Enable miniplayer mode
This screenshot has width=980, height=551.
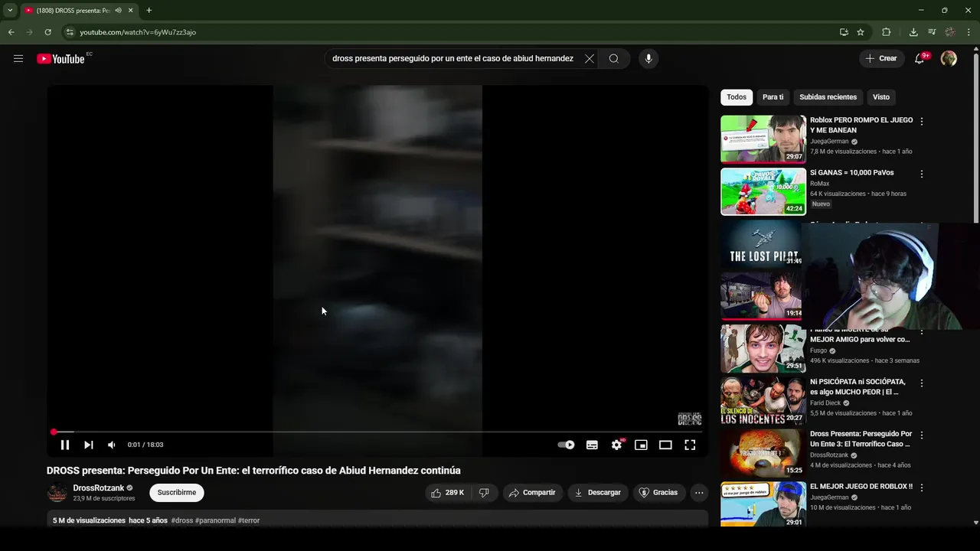coord(641,445)
